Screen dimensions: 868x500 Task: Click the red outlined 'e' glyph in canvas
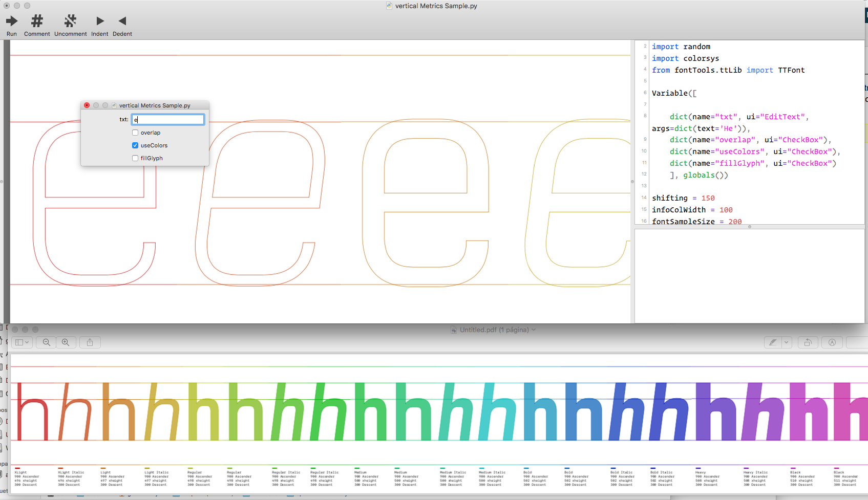click(95, 203)
